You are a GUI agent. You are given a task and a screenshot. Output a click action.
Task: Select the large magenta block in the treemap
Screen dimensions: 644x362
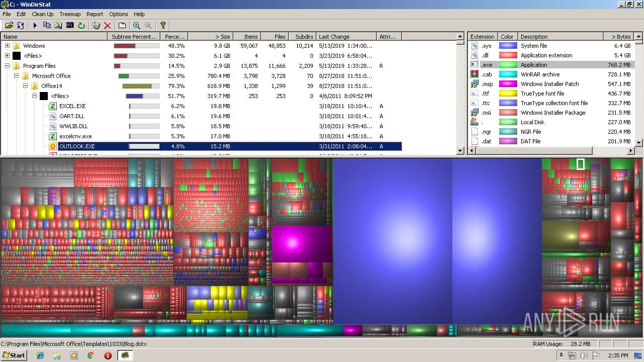point(302,244)
